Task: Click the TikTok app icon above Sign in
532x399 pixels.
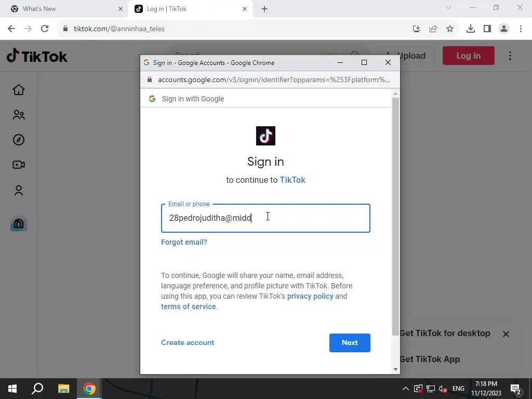Action: point(265,136)
